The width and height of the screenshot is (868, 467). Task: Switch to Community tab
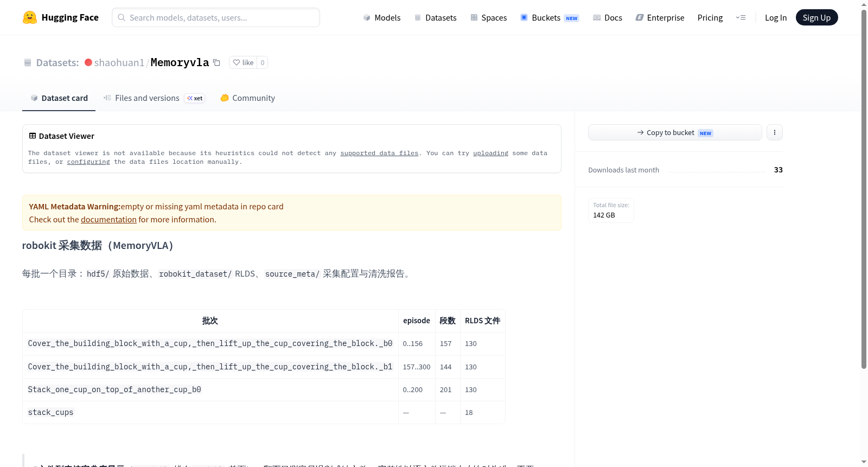247,98
